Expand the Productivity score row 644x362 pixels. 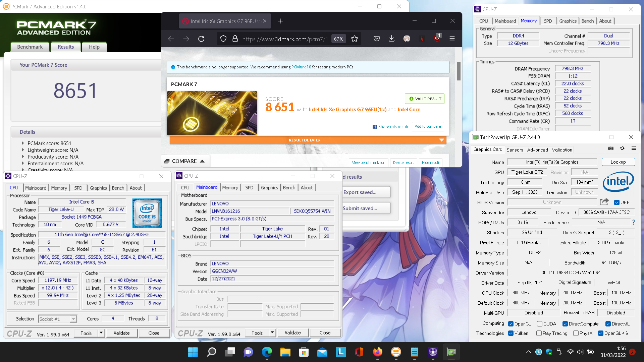23,157
